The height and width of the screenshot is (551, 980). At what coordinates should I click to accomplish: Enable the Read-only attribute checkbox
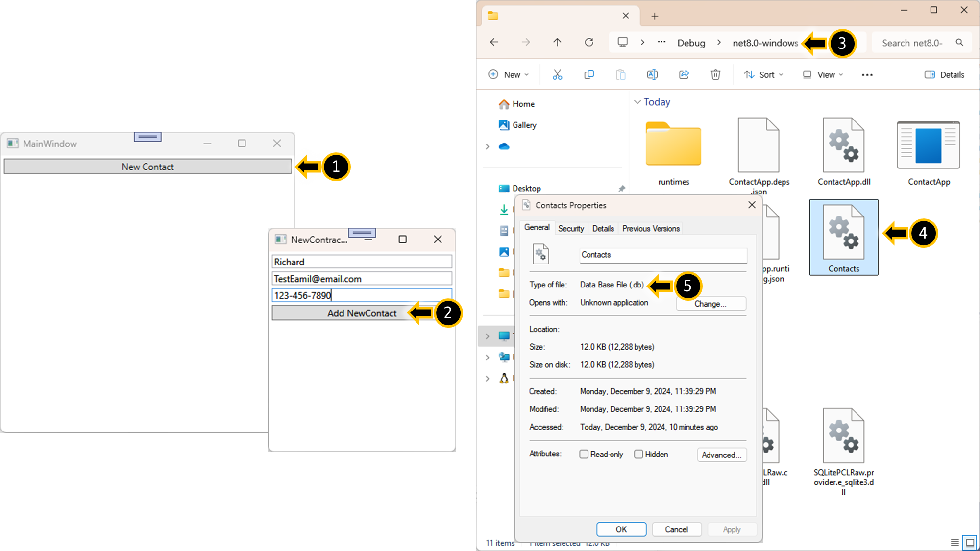(x=584, y=454)
